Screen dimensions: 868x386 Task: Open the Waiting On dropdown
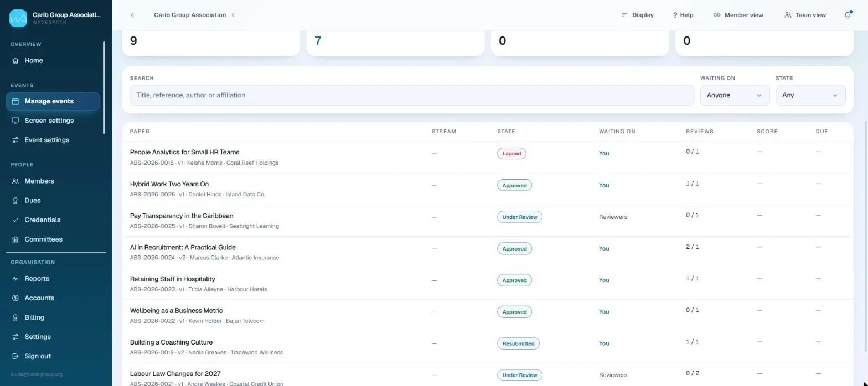click(x=735, y=95)
